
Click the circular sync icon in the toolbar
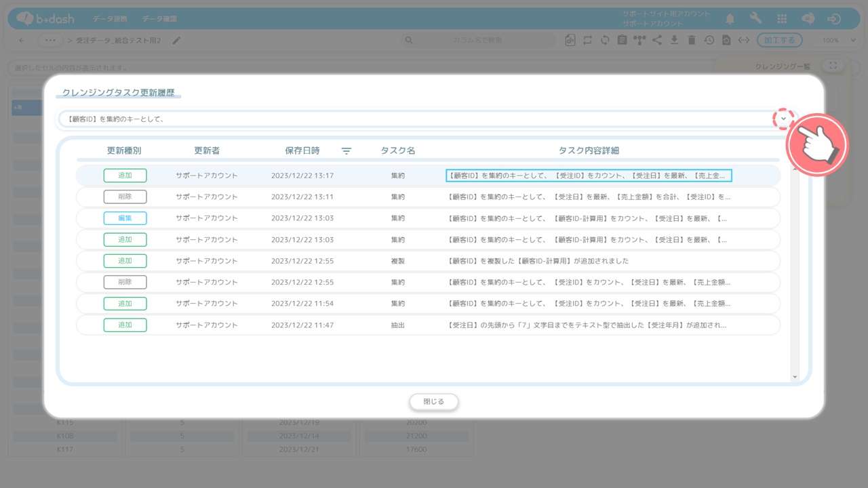(605, 40)
